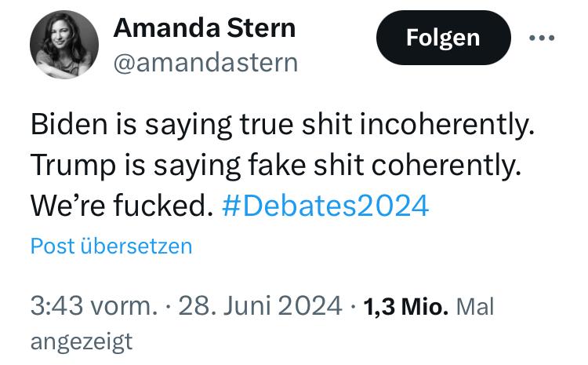The width and height of the screenshot is (588, 365).
Task: Select the 28. Juni 2024 date
Action: pos(260,305)
